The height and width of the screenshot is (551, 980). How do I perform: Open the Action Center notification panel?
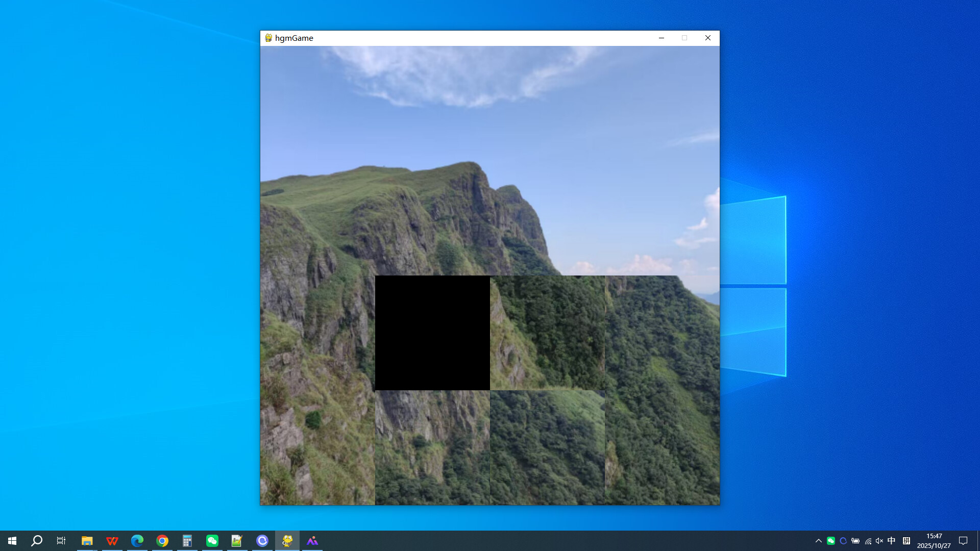pos(963,540)
